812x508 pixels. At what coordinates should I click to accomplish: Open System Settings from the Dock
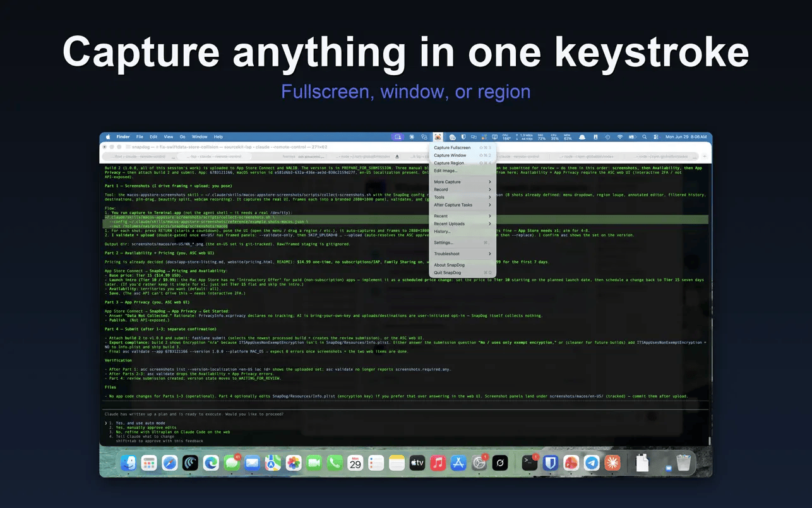click(x=479, y=463)
